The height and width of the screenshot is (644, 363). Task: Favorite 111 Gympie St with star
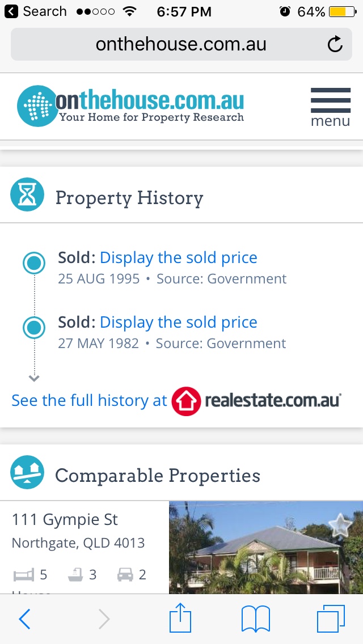point(340,525)
